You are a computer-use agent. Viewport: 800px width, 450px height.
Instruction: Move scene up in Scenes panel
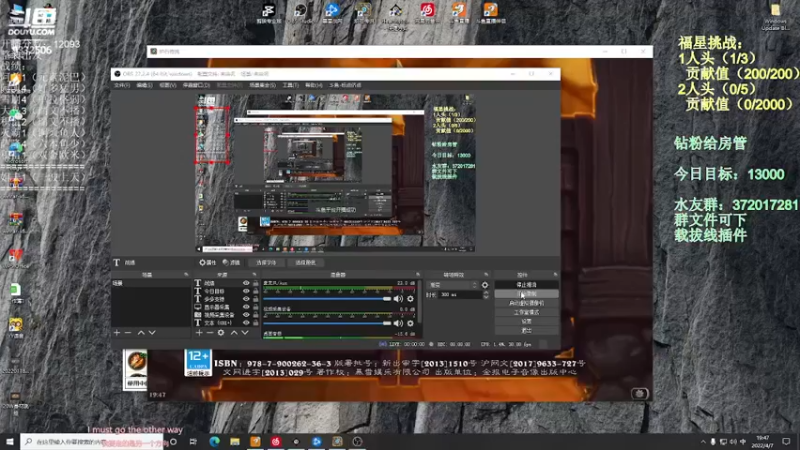pyautogui.click(x=141, y=333)
